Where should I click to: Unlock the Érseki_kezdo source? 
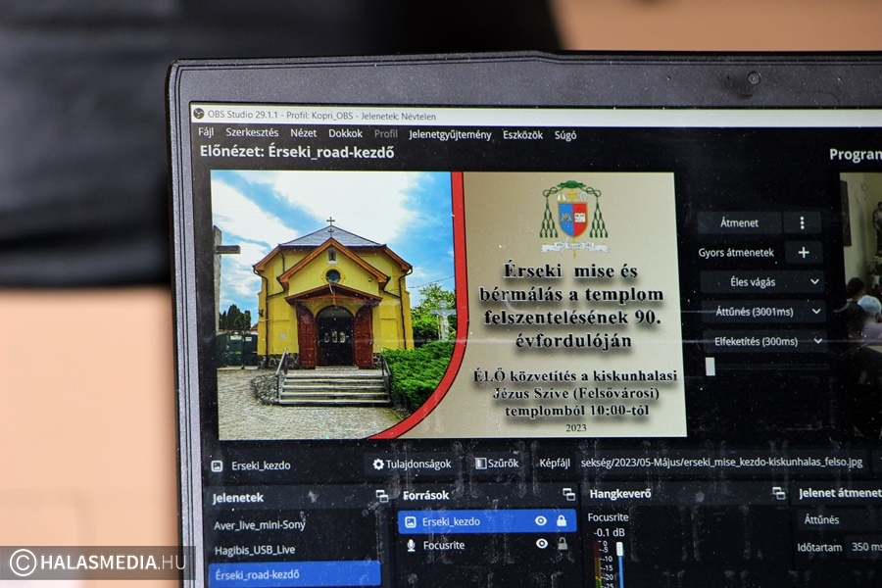562,521
